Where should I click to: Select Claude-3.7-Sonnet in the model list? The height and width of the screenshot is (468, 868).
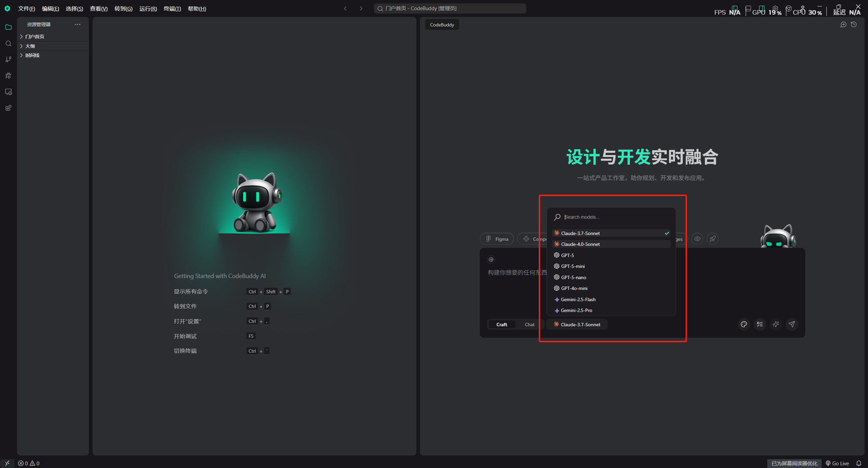point(611,233)
